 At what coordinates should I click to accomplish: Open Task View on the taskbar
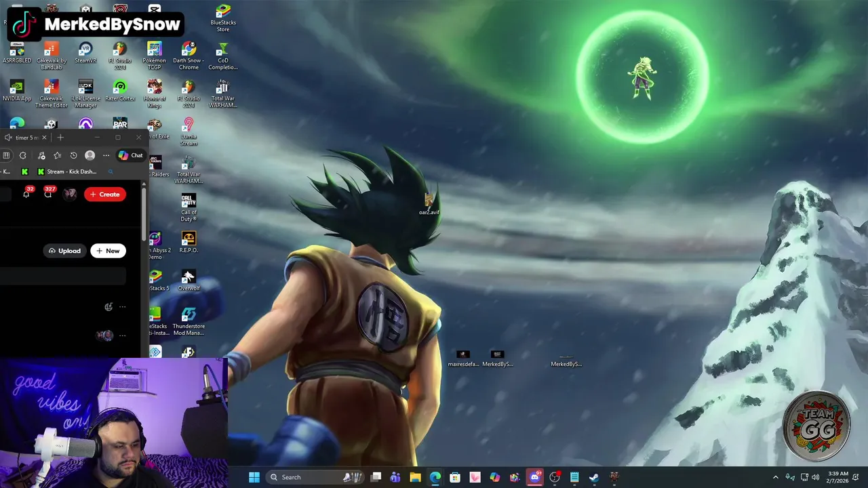[x=376, y=477]
